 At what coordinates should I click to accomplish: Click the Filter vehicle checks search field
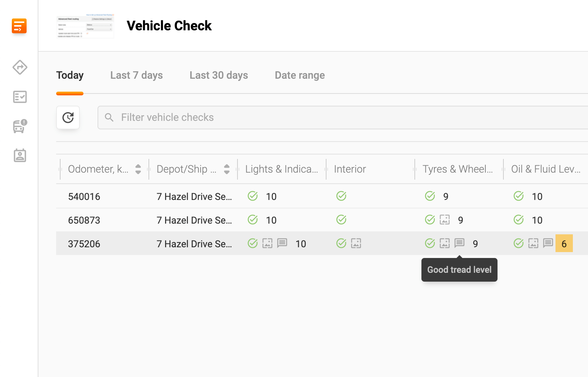coord(343,118)
